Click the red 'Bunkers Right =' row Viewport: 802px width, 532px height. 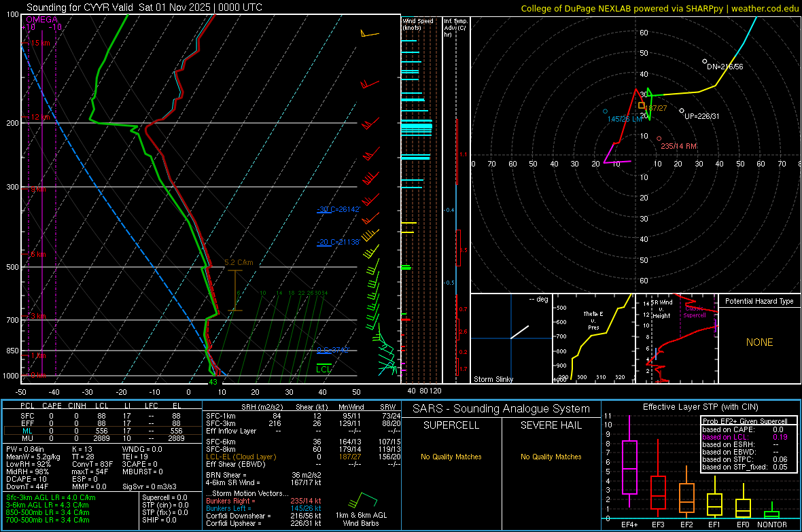[x=264, y=501]
